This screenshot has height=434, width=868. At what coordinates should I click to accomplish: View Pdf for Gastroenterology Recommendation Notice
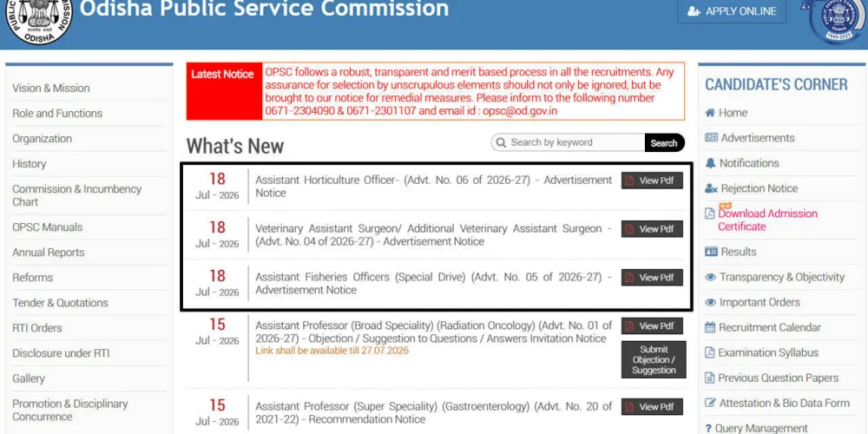[652, 407]
